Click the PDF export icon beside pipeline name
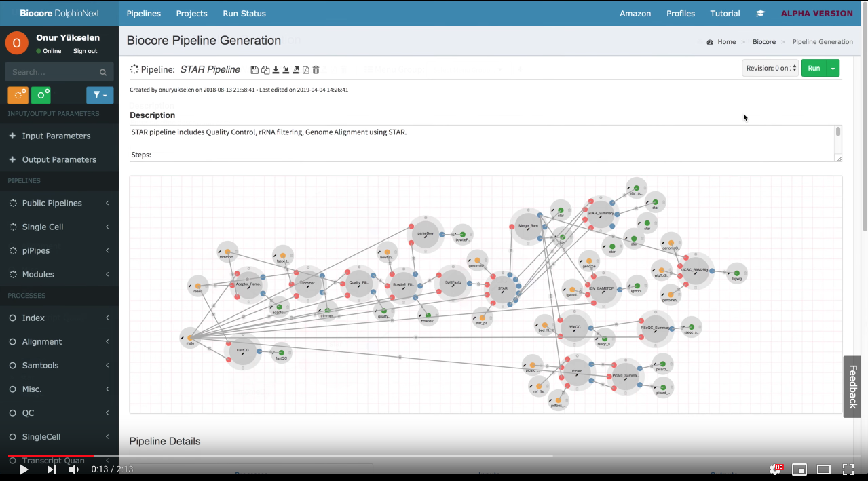The image size is (868, 481). click(x=306, y=70)
